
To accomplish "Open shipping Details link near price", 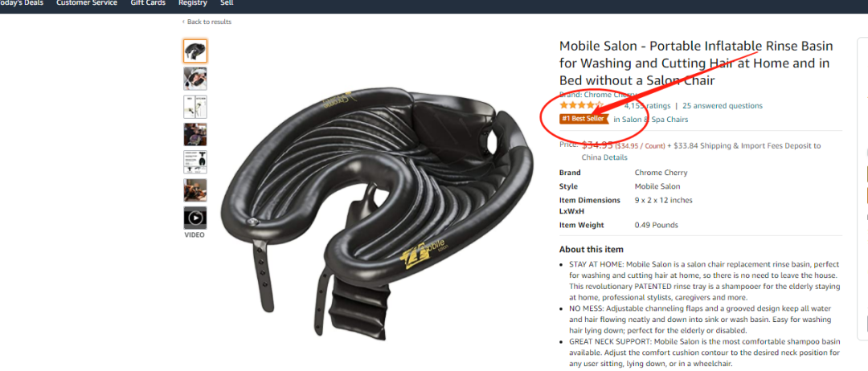I will pyautogui.click(x=615, y=157).
